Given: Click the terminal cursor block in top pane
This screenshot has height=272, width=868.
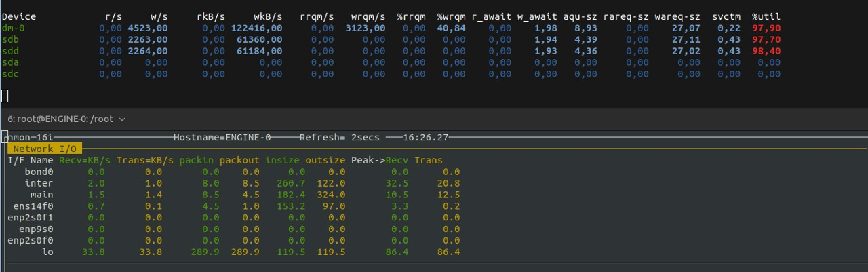Looking at the screenshot, I should point(5,95).
